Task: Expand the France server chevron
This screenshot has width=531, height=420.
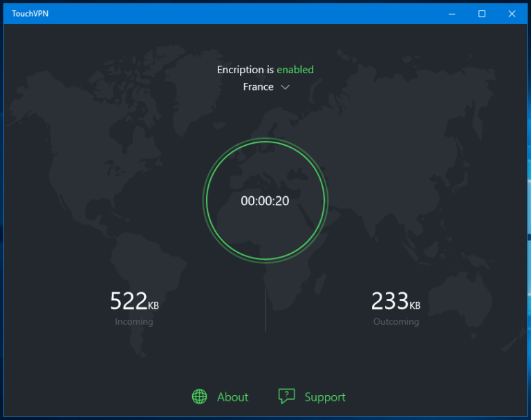Action: [285, 87]
